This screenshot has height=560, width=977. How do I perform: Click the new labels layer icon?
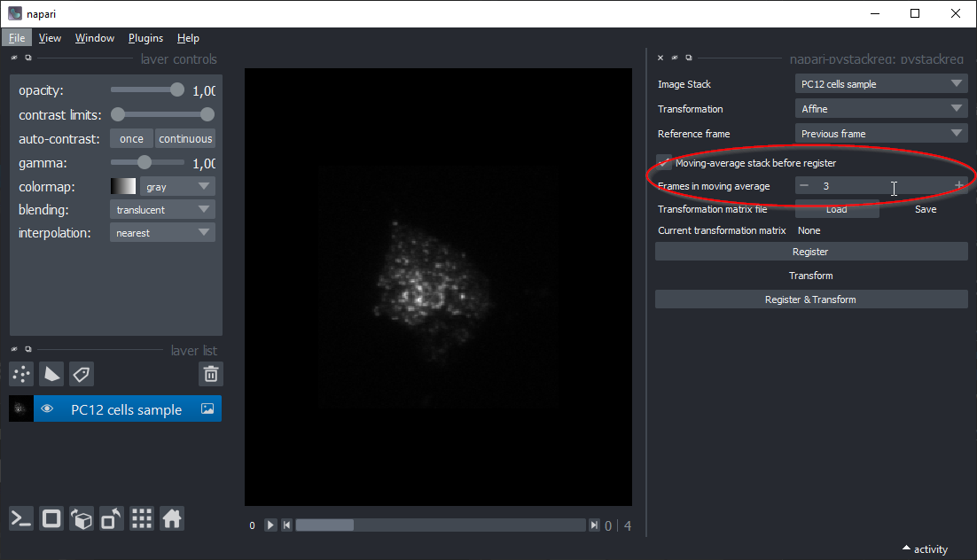(x=82, y=374)
